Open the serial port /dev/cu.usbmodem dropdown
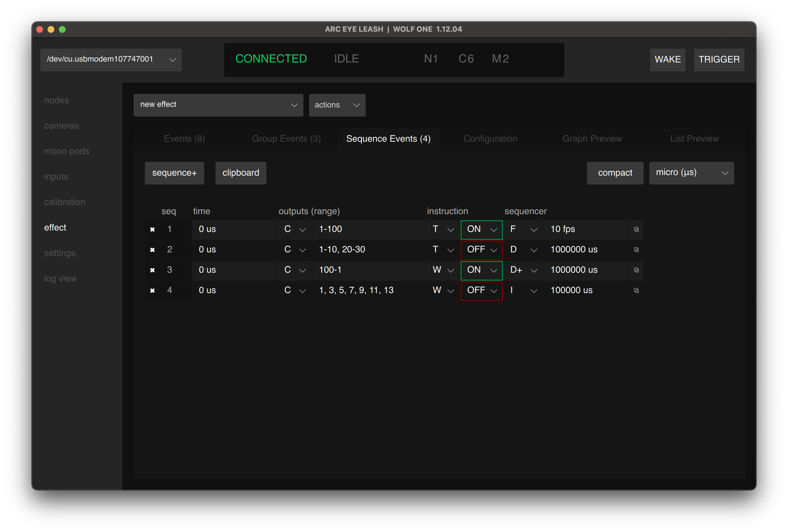 [x=111, y=60]
